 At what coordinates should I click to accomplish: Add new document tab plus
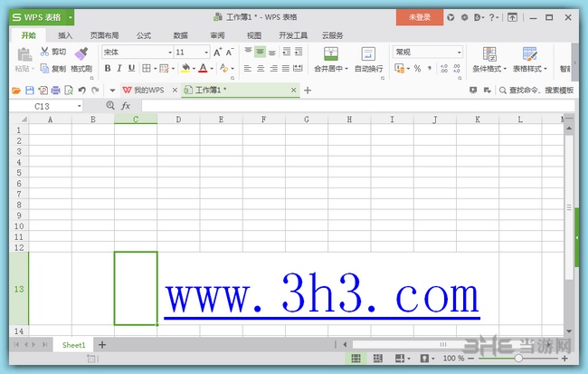308,91
